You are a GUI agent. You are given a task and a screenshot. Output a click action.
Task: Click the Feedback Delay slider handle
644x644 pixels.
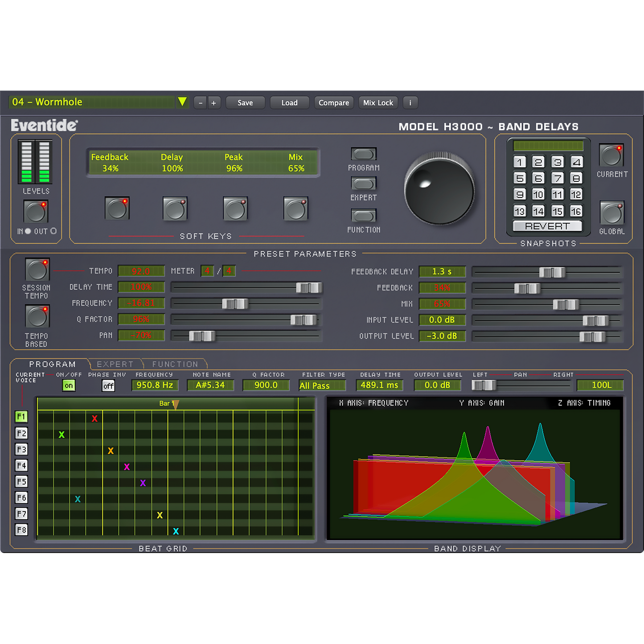pyautogui.click(x=552, y=272)
